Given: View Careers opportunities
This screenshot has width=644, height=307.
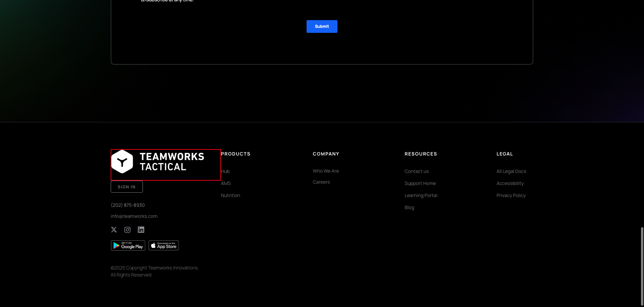Looking at the screenshot, I should 321,182.
